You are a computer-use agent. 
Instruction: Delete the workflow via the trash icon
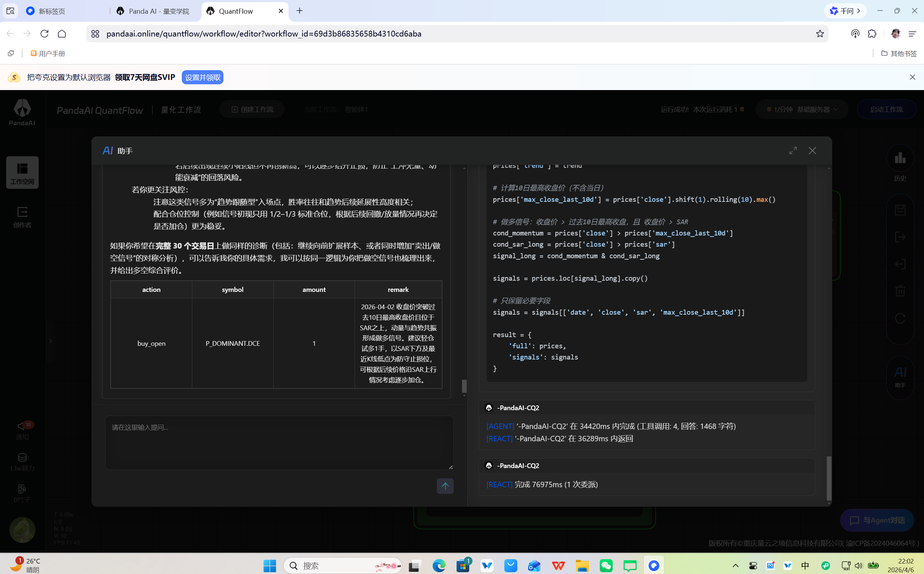[x=901, y=290]
